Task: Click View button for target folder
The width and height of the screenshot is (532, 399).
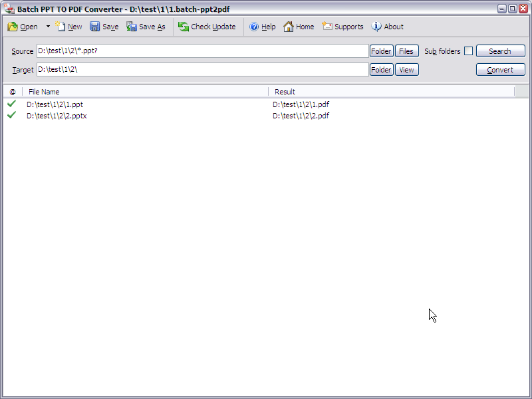Action: click(x=406, y=70)
